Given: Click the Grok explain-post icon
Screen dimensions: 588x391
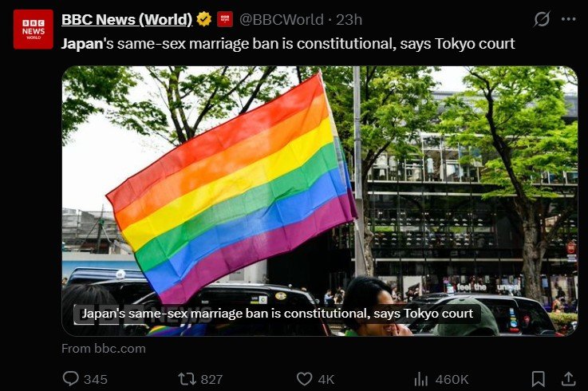Looking at the screenshot, I should coord(542,19).
